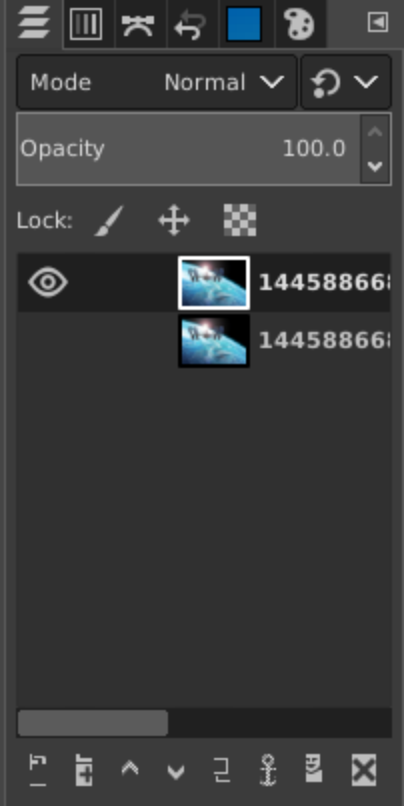The height and width of the screenshot is (806, 404).
Task: Open the Mode Normal dropdown
Action: point(157,82)
